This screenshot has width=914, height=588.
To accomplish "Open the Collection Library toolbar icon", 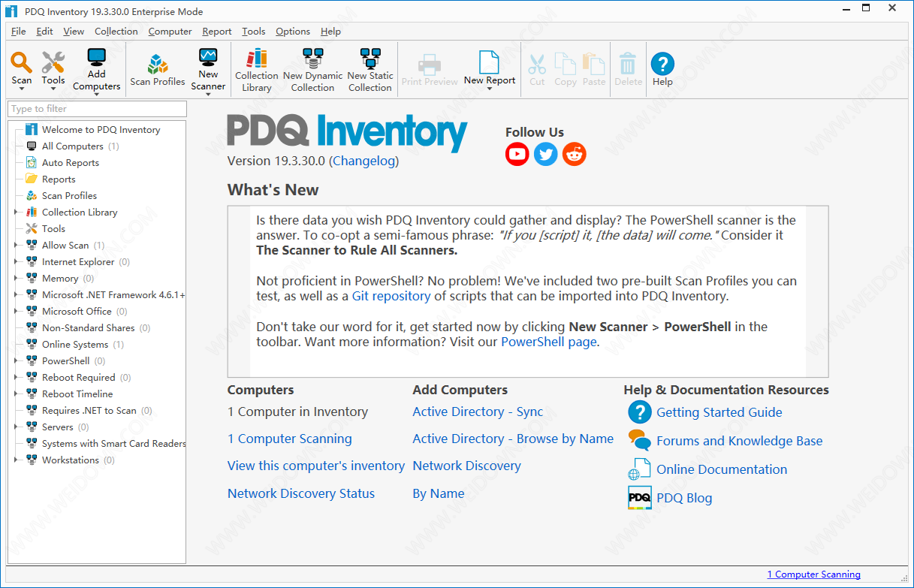I will [x=257, y=58].
